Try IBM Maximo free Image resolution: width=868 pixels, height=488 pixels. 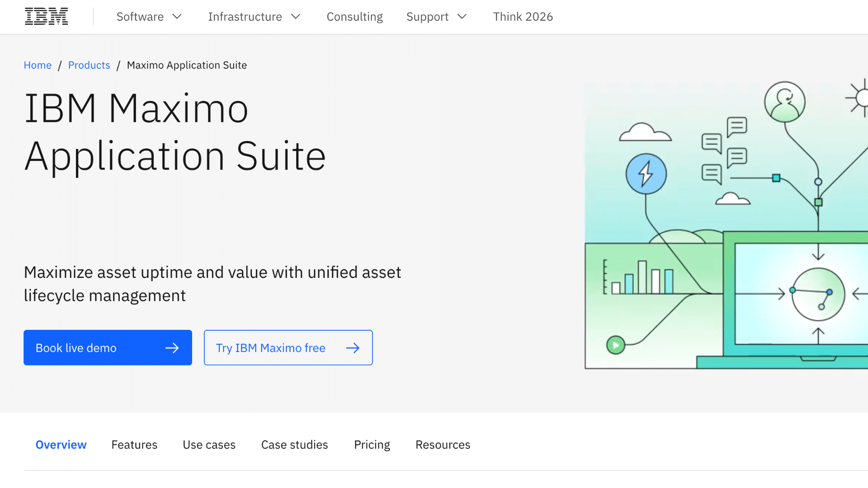pos(288,347)
